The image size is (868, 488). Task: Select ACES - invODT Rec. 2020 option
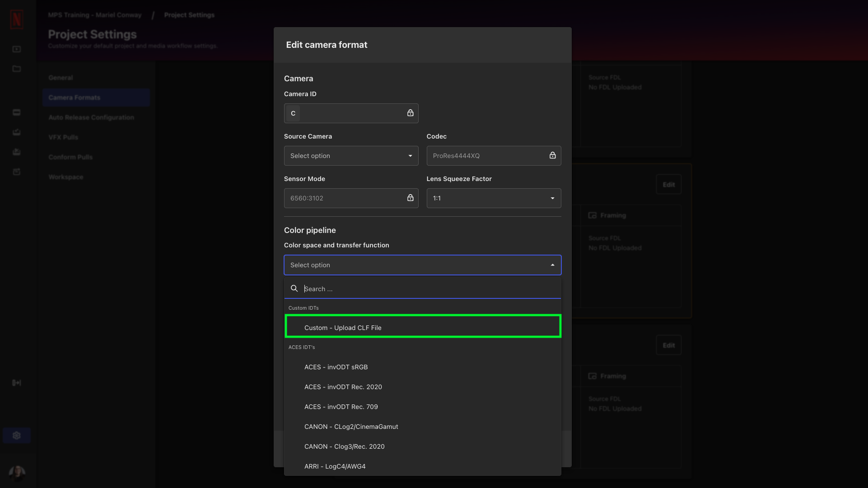coord(422,387)
